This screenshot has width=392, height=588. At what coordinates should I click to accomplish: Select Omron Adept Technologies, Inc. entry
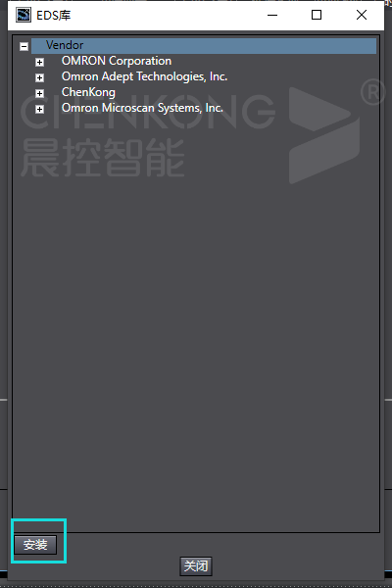(144, 76)
